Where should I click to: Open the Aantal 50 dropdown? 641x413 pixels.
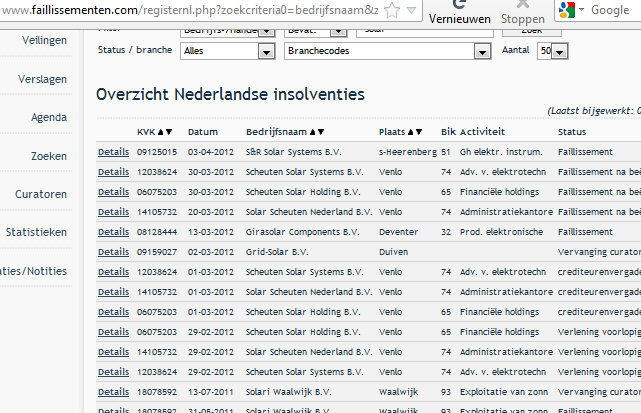(x=553, y=51)
